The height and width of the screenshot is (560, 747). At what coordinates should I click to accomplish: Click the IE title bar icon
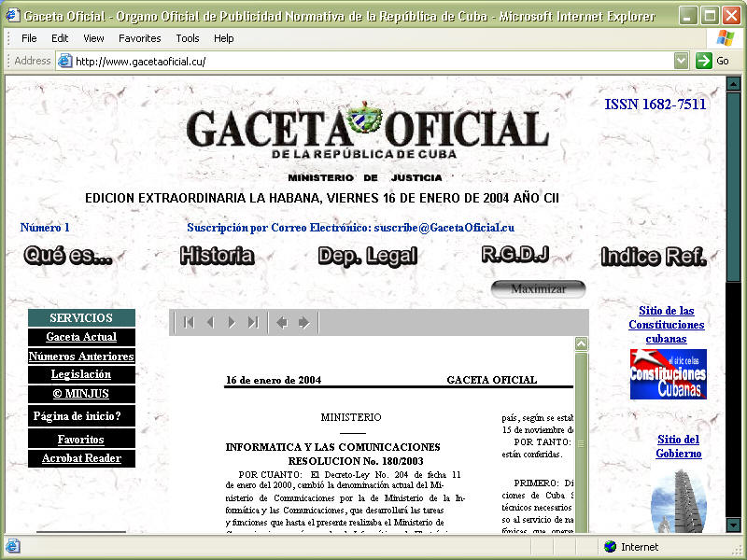tap(12, 16)
